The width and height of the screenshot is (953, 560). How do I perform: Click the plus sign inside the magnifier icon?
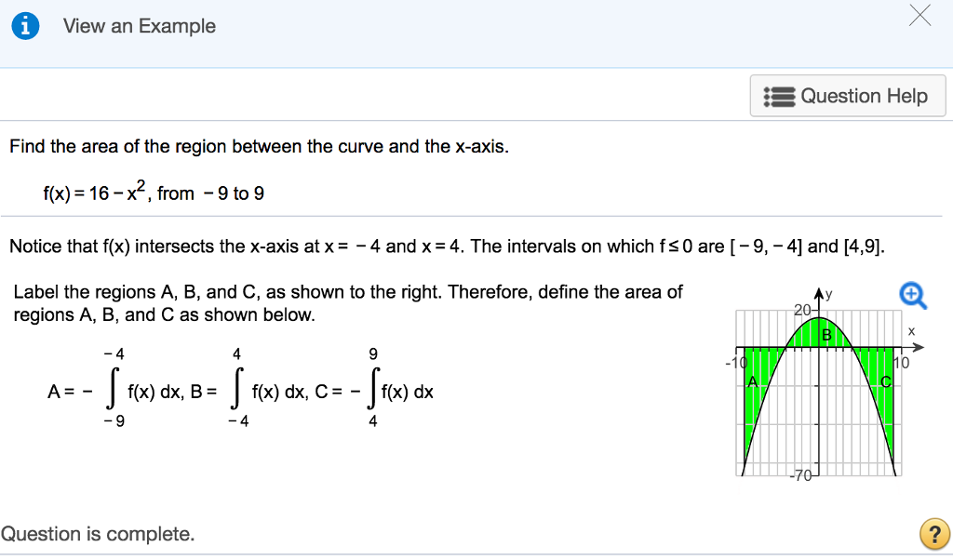click(910, 293)
